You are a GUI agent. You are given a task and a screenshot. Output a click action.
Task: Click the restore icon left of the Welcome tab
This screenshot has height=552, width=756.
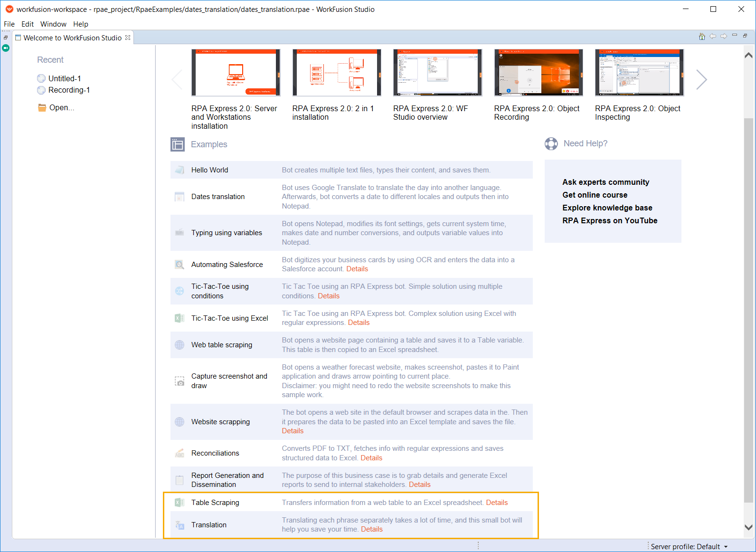[6, 38]
